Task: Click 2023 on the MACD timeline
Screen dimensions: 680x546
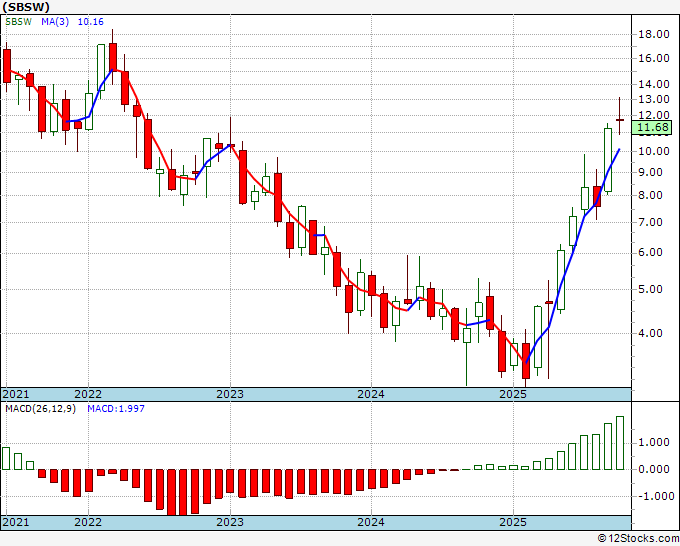Action: point(230,522)
